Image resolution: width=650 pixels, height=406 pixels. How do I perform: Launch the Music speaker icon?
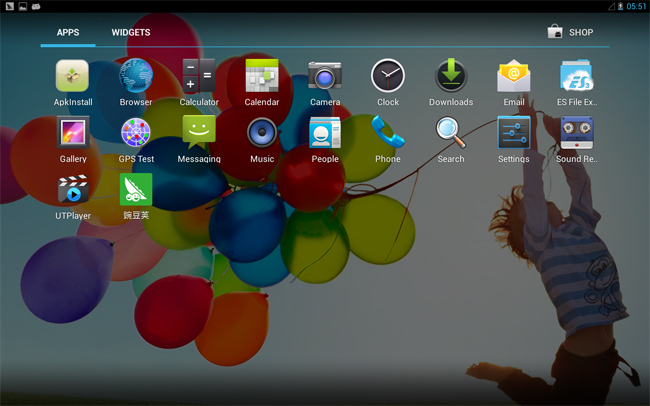262,133
